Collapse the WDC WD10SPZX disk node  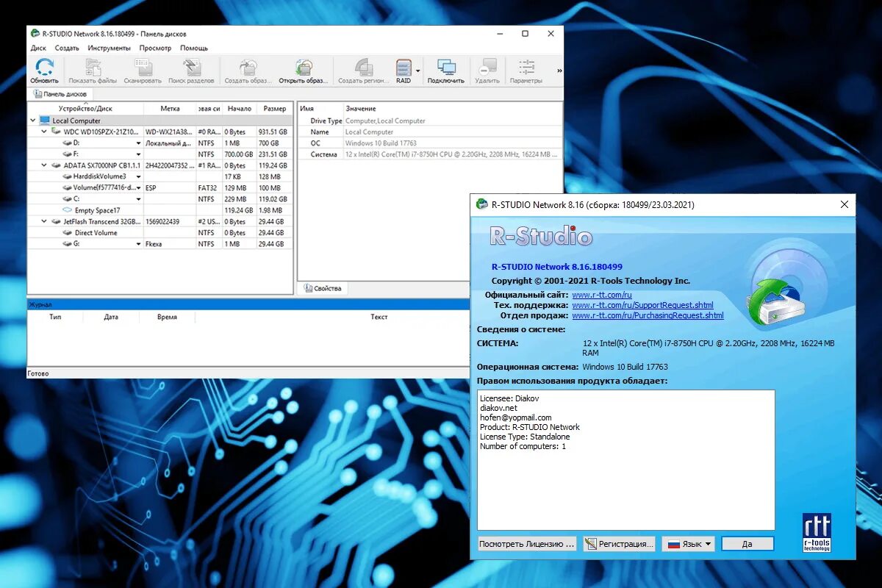click(x=44, y=132)
